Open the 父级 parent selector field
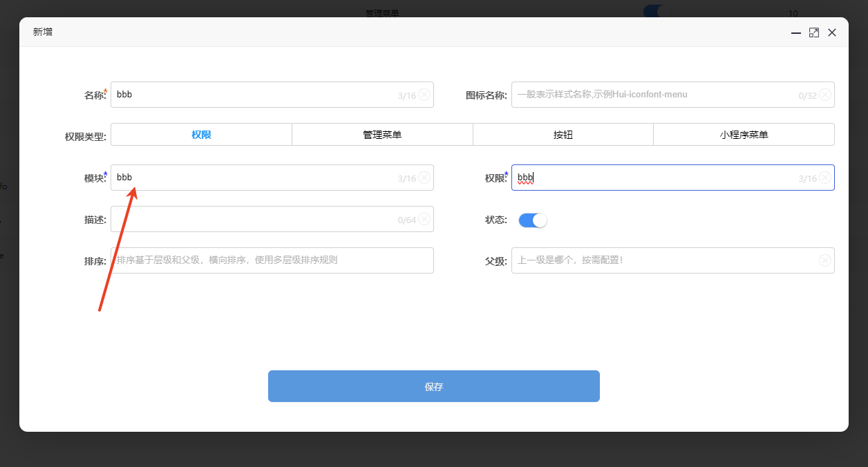The width and height of the screenshot is (868, 467). click(673, 260)
